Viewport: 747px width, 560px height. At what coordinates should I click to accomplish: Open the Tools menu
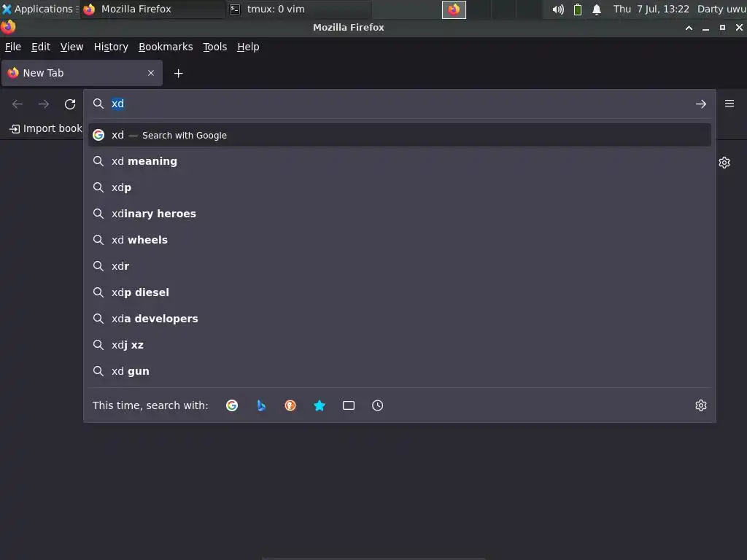215,47
